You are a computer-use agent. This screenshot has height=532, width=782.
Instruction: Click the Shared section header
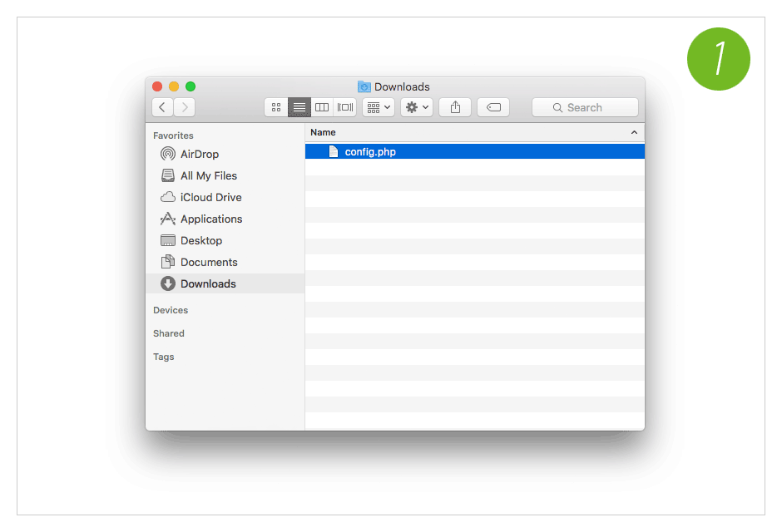169,333
